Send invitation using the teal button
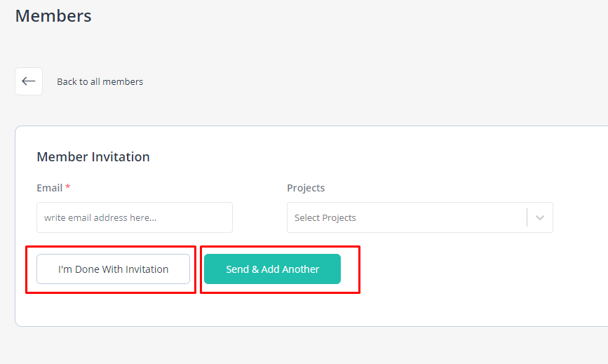Screen dimensions: 608x364 tap(273, 269)
